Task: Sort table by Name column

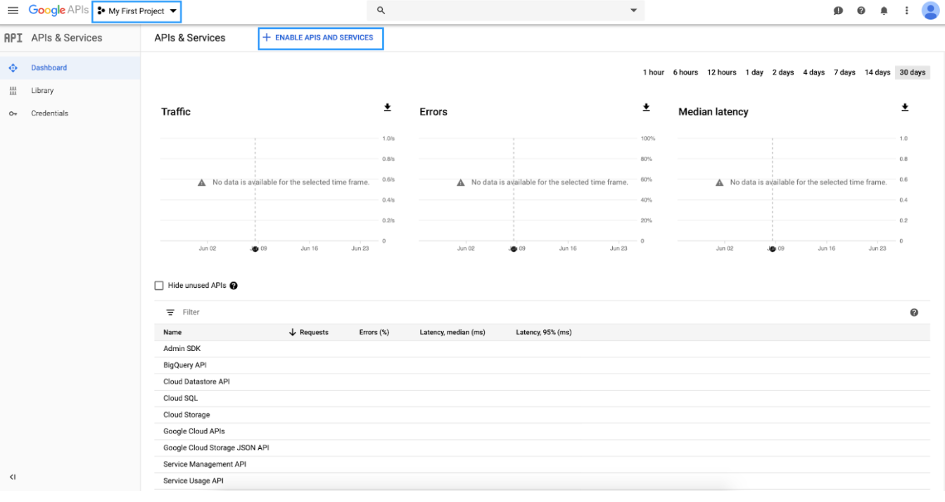Action: (172, 332)
